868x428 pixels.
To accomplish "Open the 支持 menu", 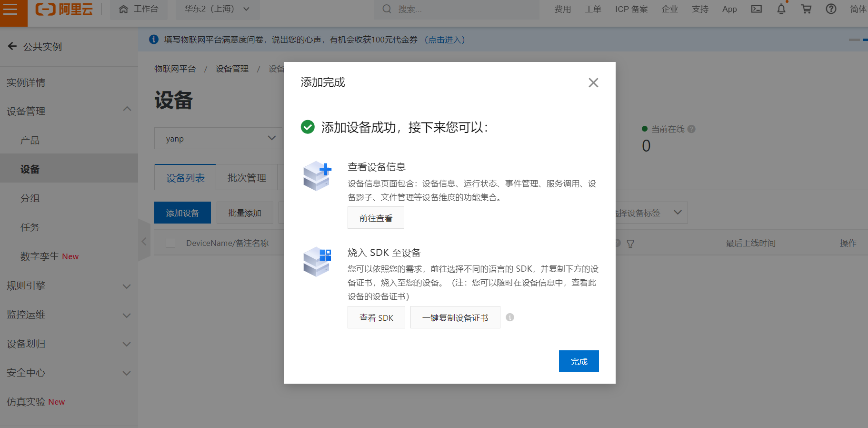I will click(x=700, y=9).
